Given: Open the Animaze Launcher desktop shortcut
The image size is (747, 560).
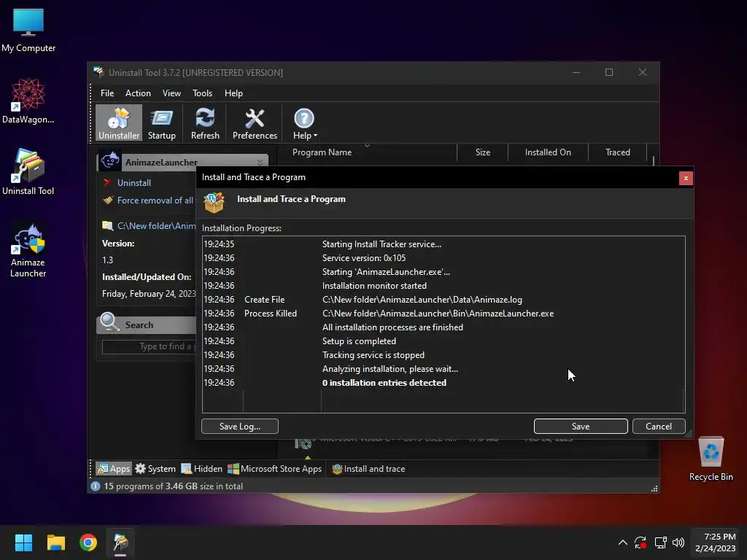Looking at the screenshot, I should pos(28,251).
